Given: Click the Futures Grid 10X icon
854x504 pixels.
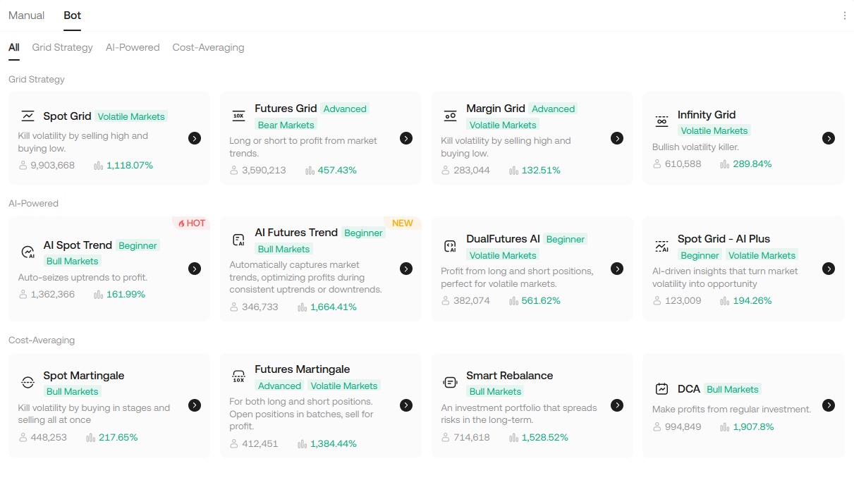Looking at the screenshot, I should (x=238, y=116).
